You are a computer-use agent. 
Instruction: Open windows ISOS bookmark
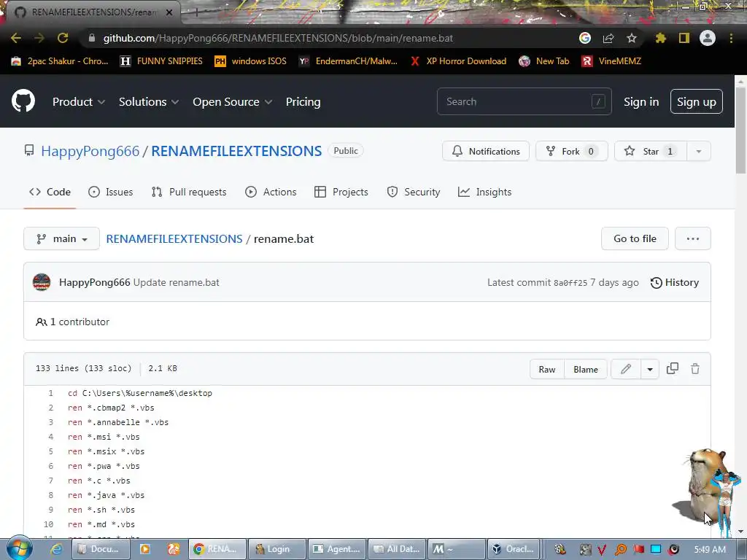[x=251, y=61]
